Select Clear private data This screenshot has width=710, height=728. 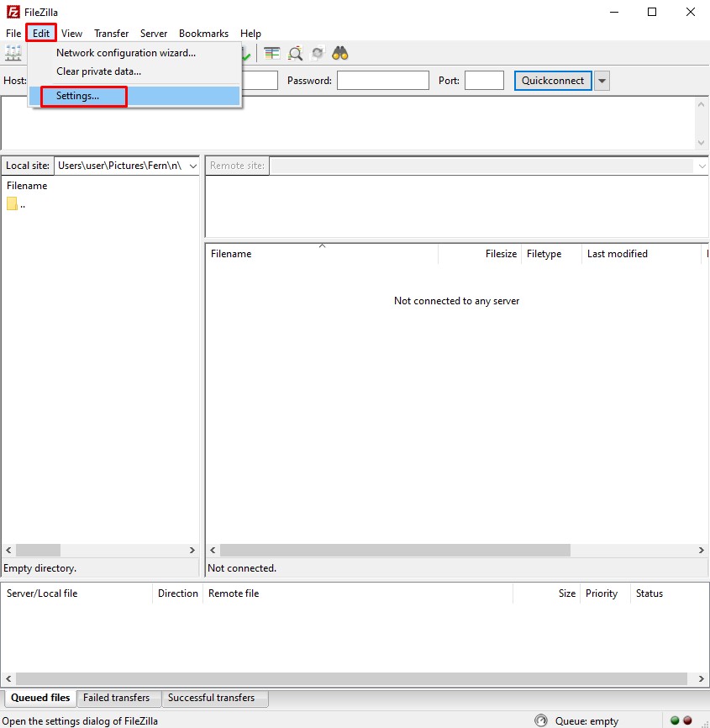(134, 71)
